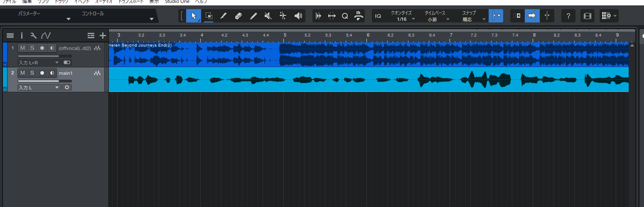Show automation with the curve icon

pyautogui.click(x=46, y=36)
